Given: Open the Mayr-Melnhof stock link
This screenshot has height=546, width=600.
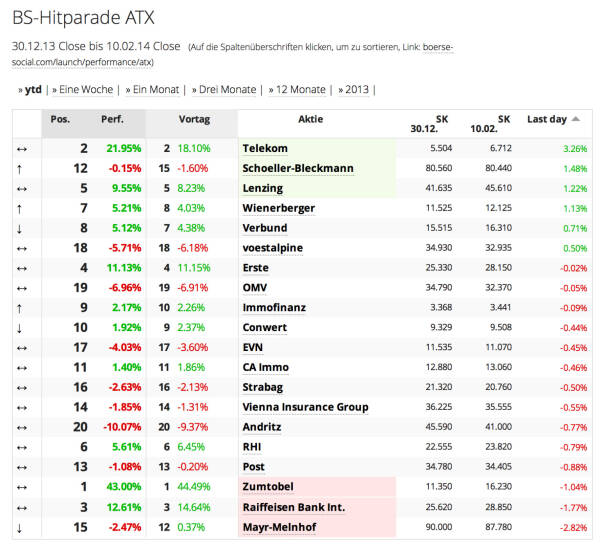Looking at the screenshot, I should pos(279,527).
